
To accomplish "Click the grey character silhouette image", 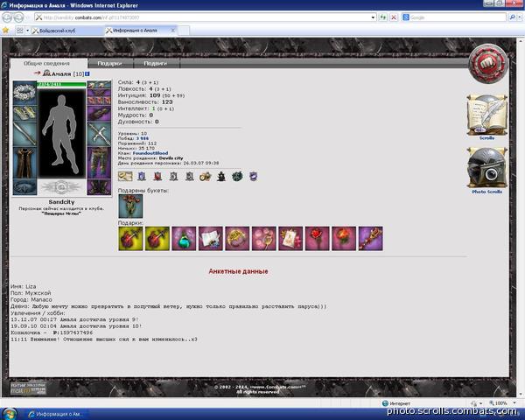I will 61,134.
